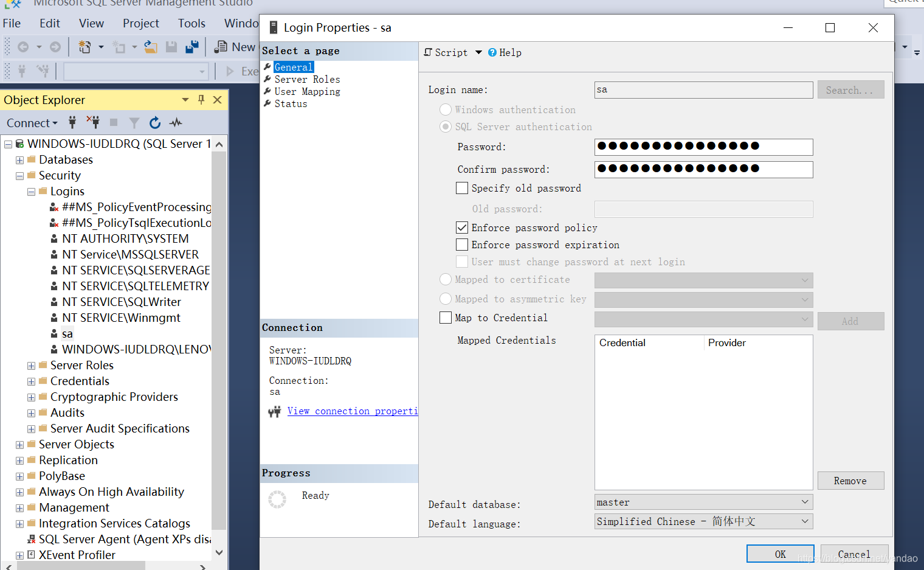The image size is (924, 570).
Task: Open Activity Monitor via the waveform icon
Action: click(176, 123)
